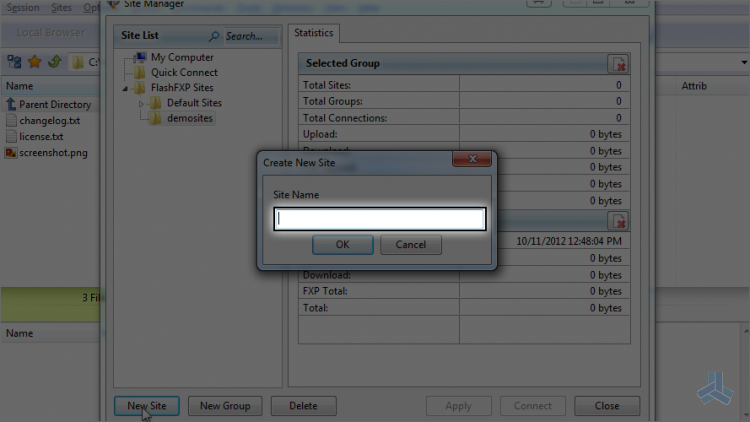The width and height of the screenshot is (750, 422).
Task: Click the Total Groups row label
Action: [x=332, y=101]
